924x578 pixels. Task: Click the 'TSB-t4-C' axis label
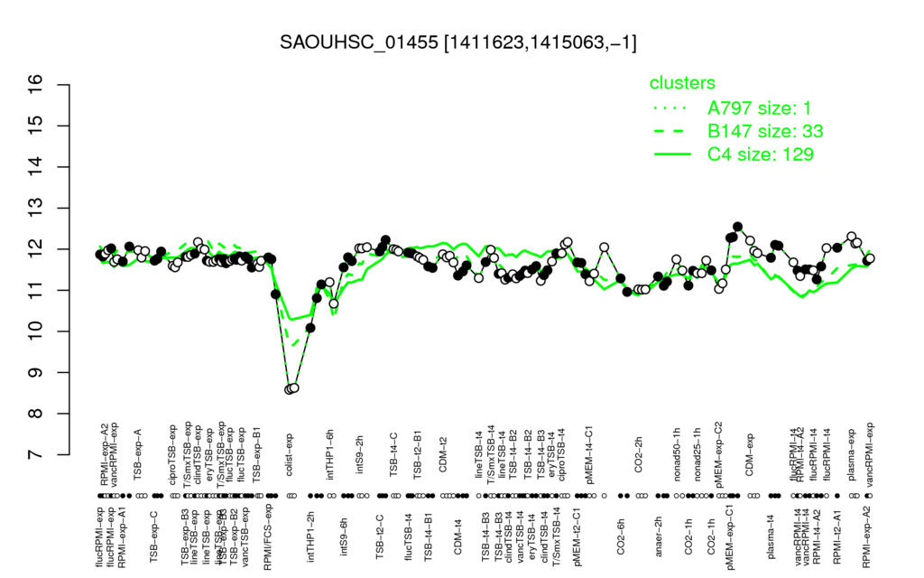[394, 454]
